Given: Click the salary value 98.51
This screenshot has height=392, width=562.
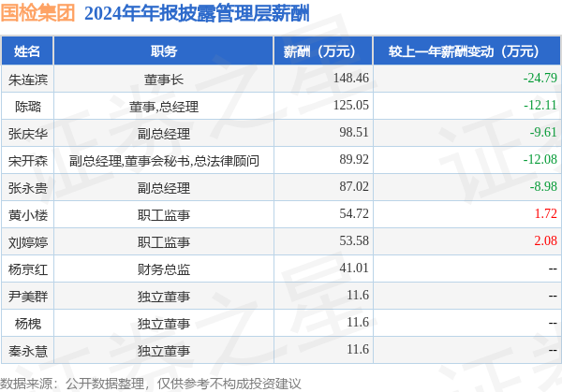Looking at the screenshot, I should (354, 132).
